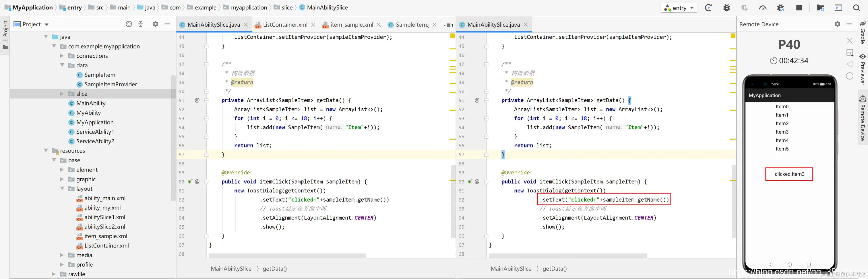This screenshot has height=279, width=868.
Task: Click getData() in left editor's bottom breadcrumb
Action: pos(275,269)
